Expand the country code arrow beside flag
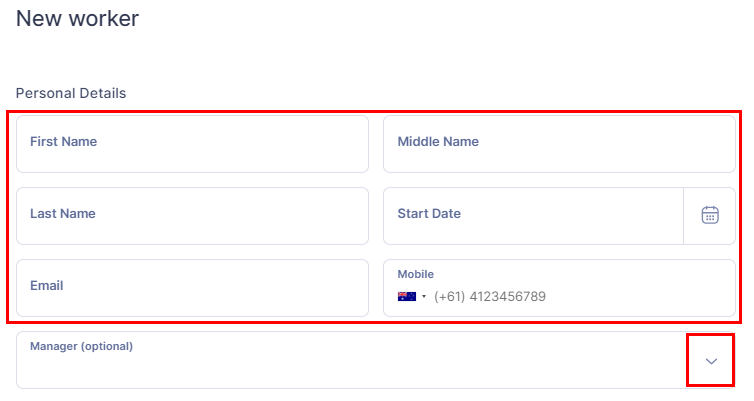The height and width of the screenshot is (401, 754). pos(424,297)
